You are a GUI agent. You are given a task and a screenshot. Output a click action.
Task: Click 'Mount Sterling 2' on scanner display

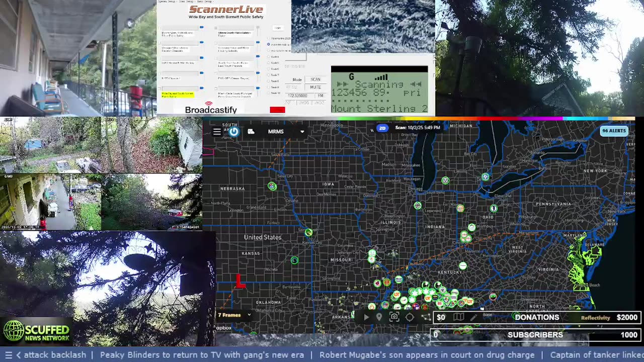tap(380, 109)
